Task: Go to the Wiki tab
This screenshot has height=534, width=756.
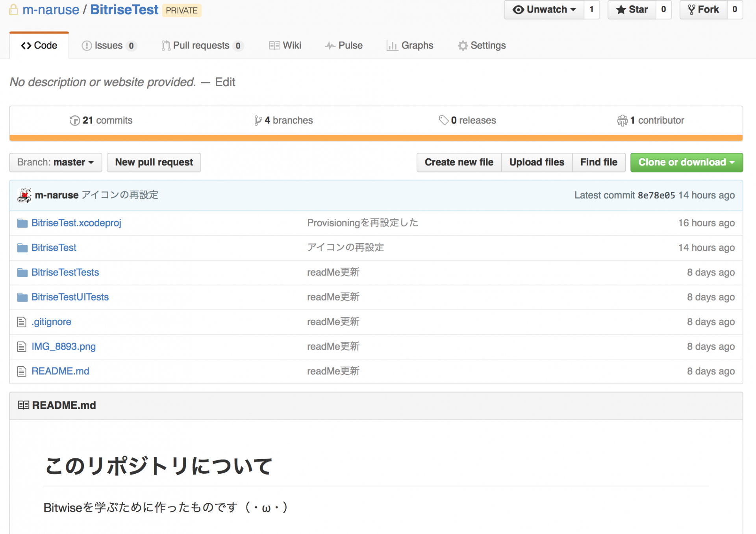Action: coord(285,46)
